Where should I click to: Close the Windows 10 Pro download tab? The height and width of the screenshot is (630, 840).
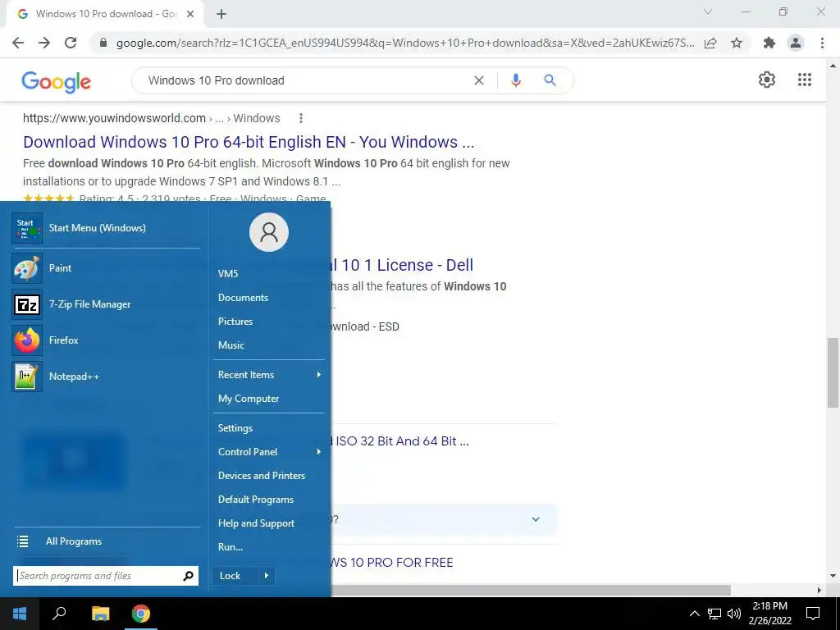coord(190,15)
